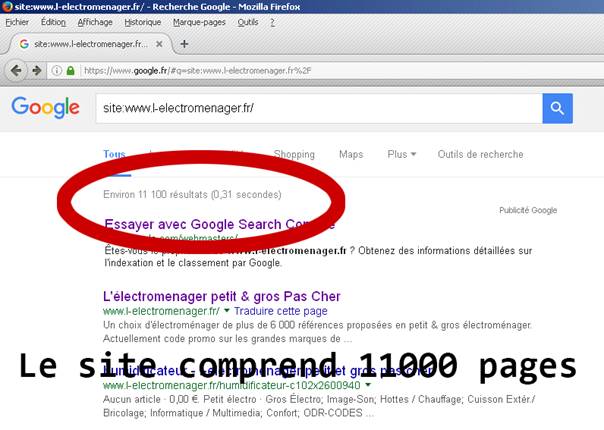
Task: Open the Historique menu
Action: pyautogui.click(x=142, y=22)
